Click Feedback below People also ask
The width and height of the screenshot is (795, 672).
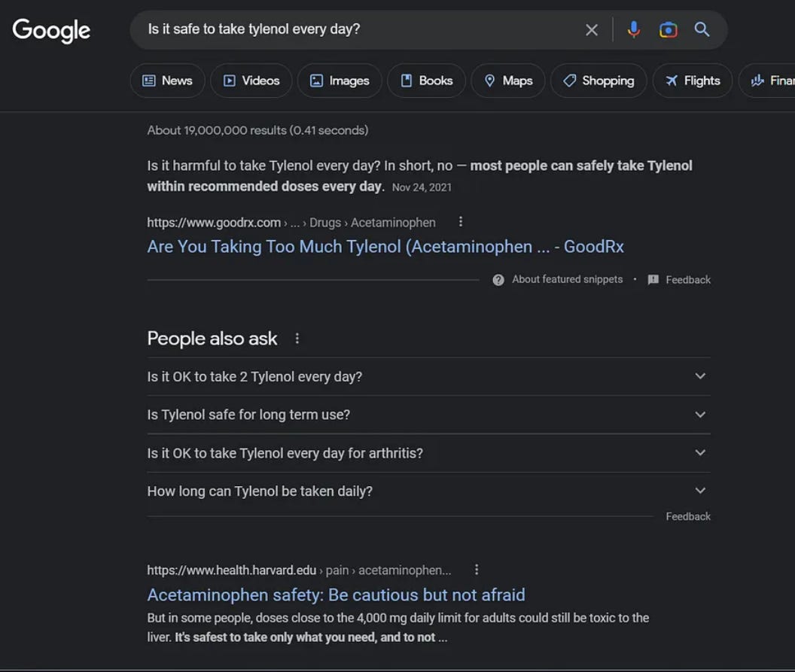(687, 516)
